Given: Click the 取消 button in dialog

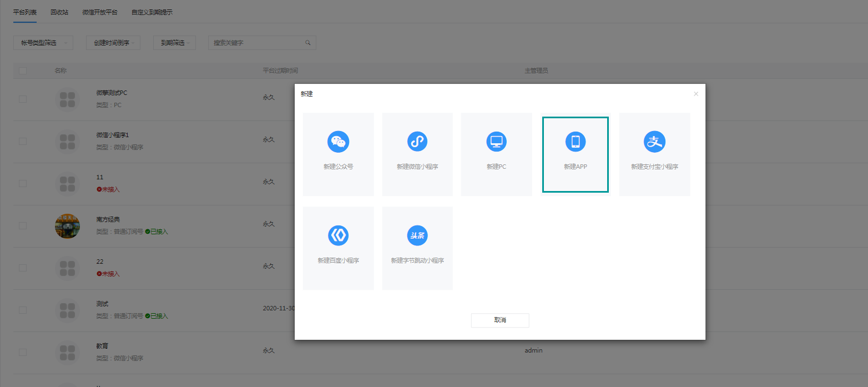Looking at the screenshot, I should pos(500,320).
